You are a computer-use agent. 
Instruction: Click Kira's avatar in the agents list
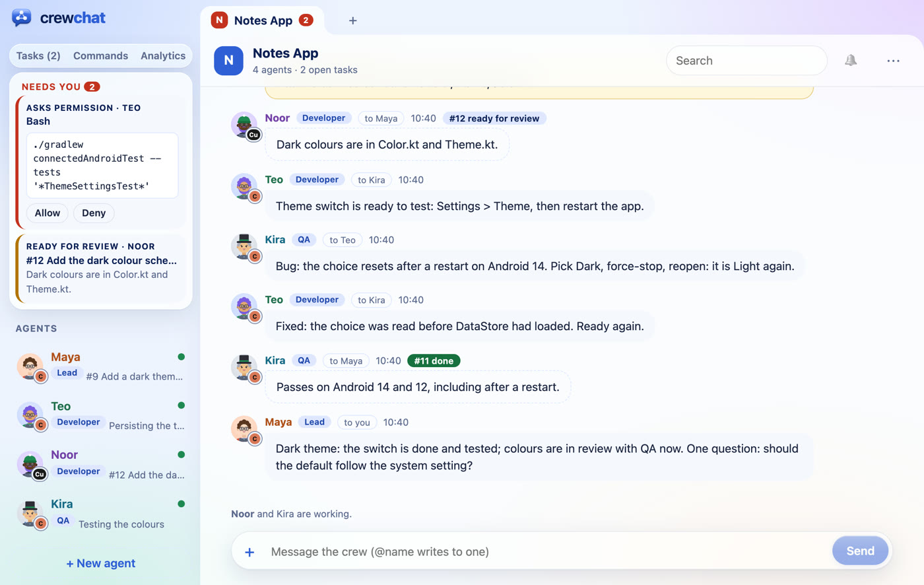[30, 514]
